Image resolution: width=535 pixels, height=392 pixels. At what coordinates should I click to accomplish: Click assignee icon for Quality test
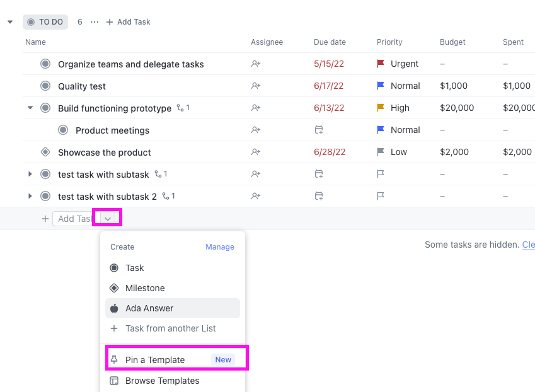coord(256,86)
